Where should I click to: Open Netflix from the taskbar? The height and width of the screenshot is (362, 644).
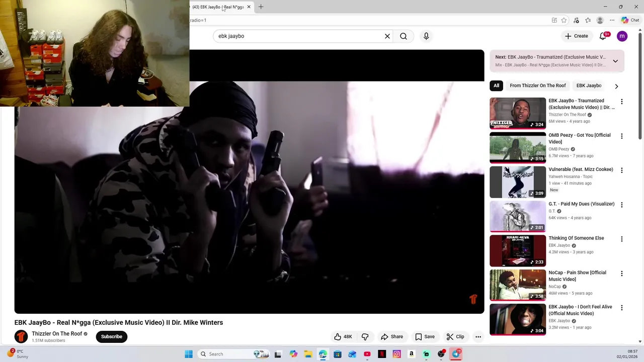point(382,354)
